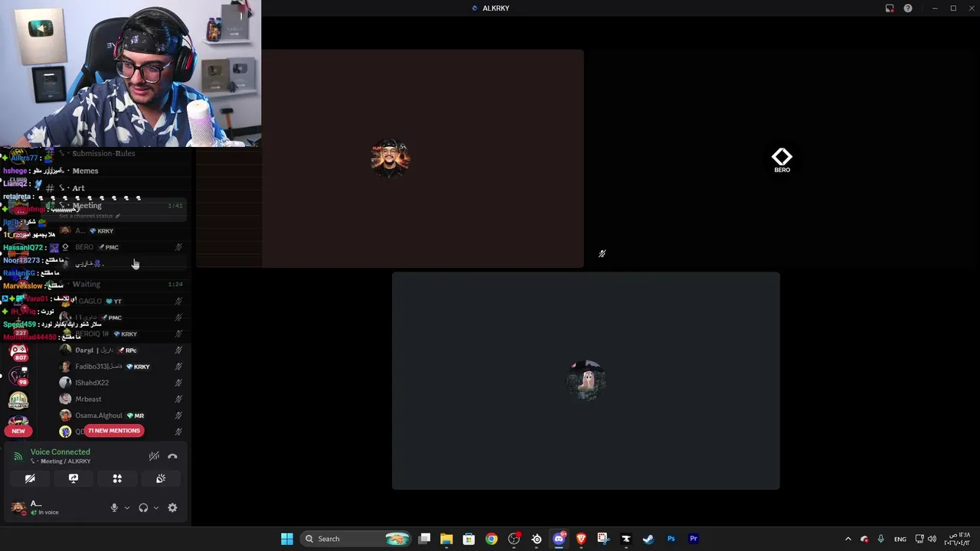Image resolution: width=980 pixels, height=551 pixels.
Task: Open Google Chrome from taskbar
Action: pos(492,539)
